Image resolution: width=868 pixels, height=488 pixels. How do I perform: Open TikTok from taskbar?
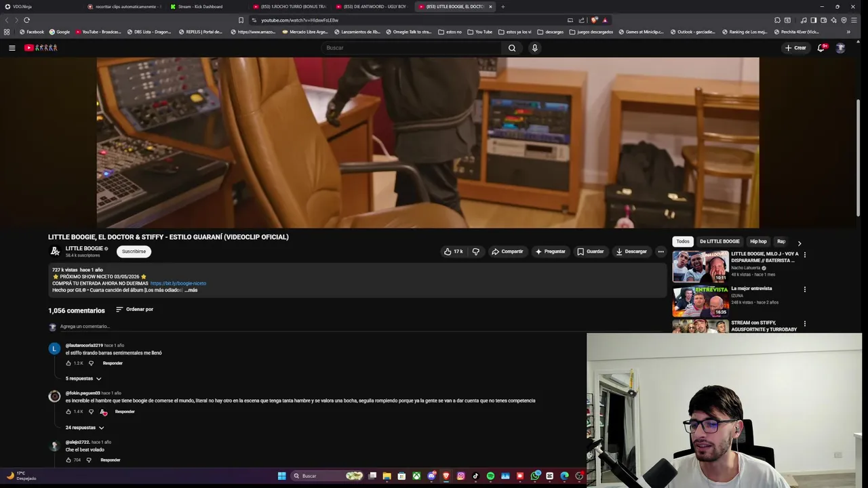[x=475, y=476]
